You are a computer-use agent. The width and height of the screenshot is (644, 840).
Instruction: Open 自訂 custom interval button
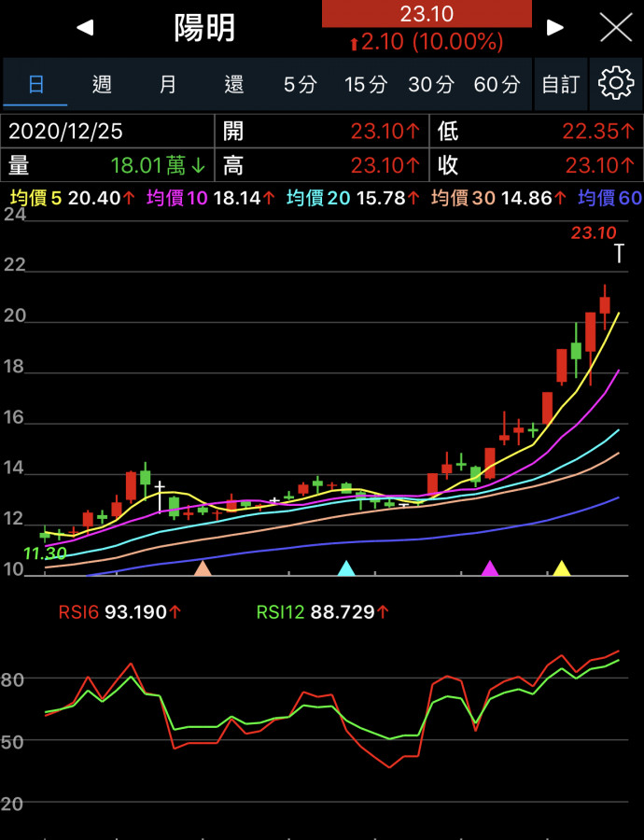[x=560, y=85]
